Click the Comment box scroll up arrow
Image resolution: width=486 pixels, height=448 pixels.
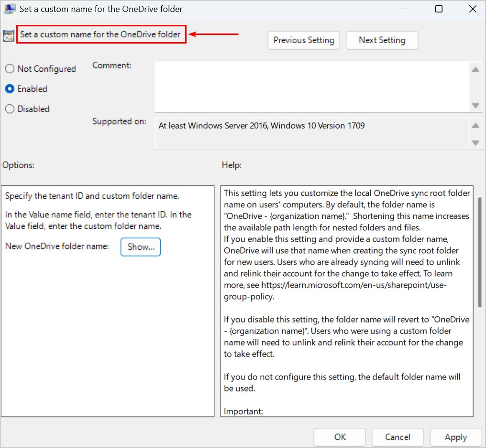475,69
